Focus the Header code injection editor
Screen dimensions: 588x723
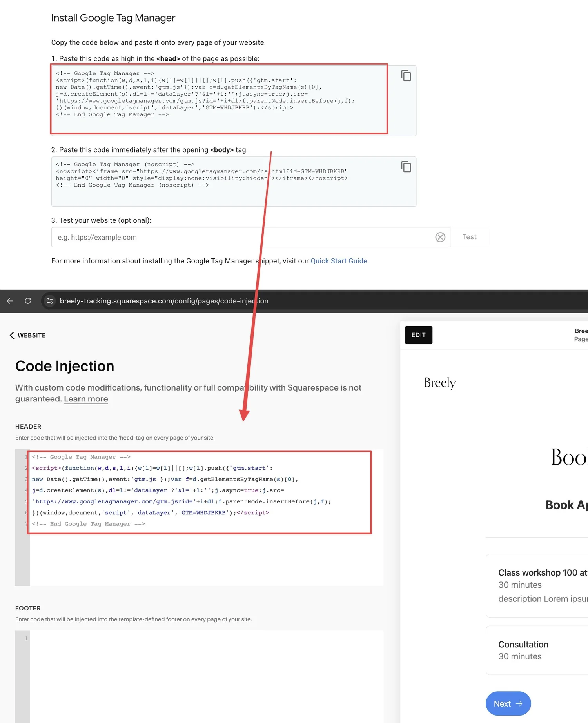[204, 557]
